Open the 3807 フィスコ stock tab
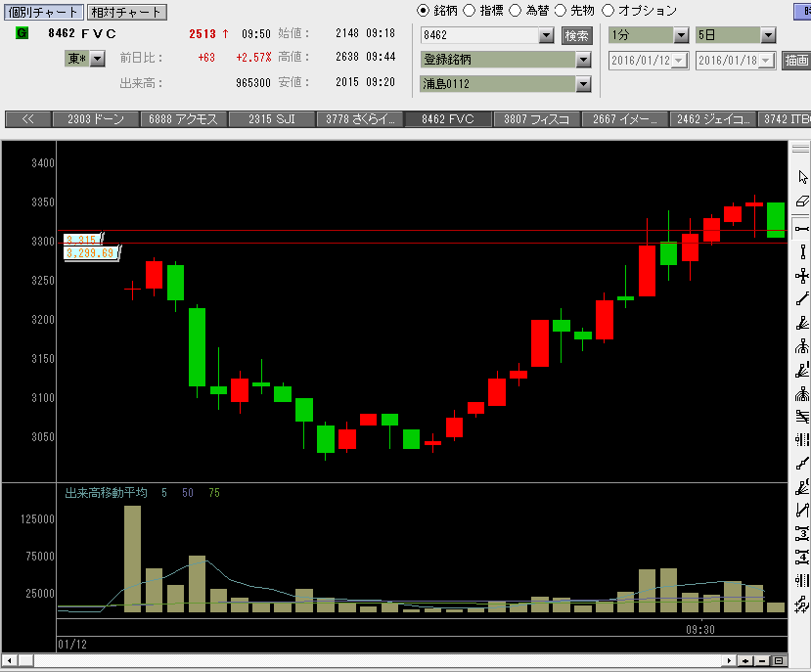This screenshot has width=811, height=672. coord(536,119)
